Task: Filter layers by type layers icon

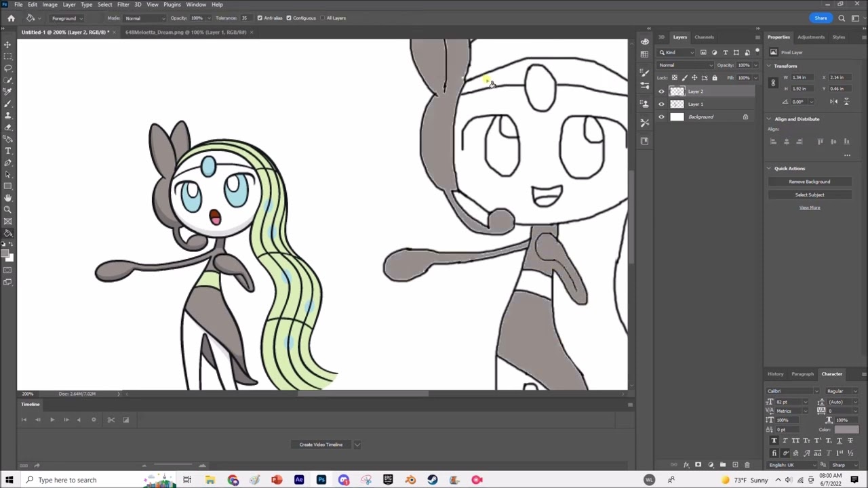Action: pyautogui.click(x=725, y=52)
